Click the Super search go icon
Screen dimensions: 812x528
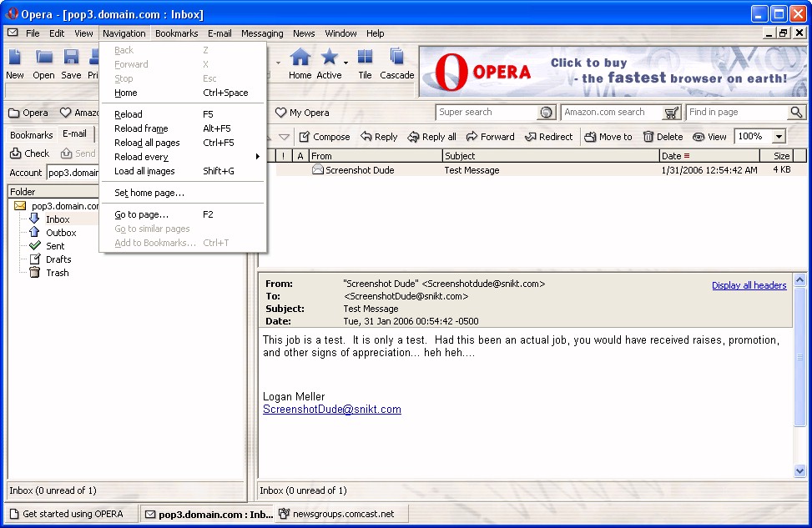(x=546, y=113)
